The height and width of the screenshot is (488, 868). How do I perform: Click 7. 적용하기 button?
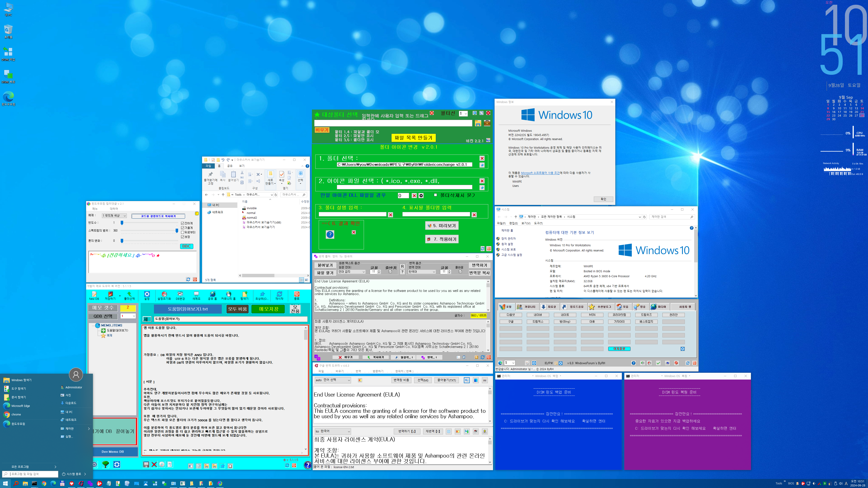[x=442, y=239]
